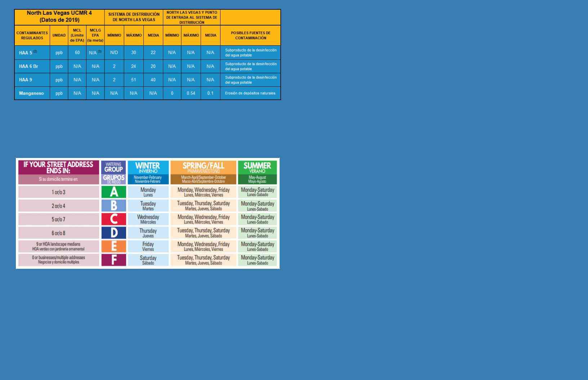Image resolution: width=588 pixels, height=380 pixels.
Task: Click the 'CONTAMINANTES REGULADOS' column header
Action: 32,35
